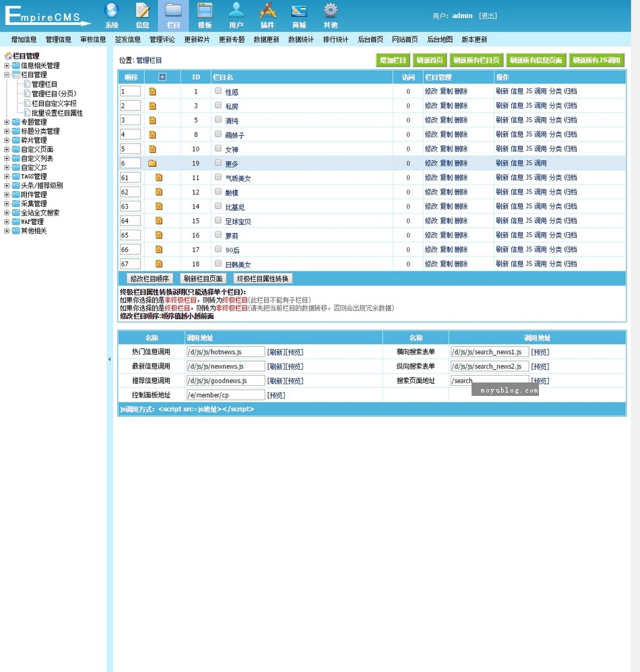Viewport: 640px width, 672px height.
Task: Check the 日韩美女 column checkbox
Action: (218, 263)
